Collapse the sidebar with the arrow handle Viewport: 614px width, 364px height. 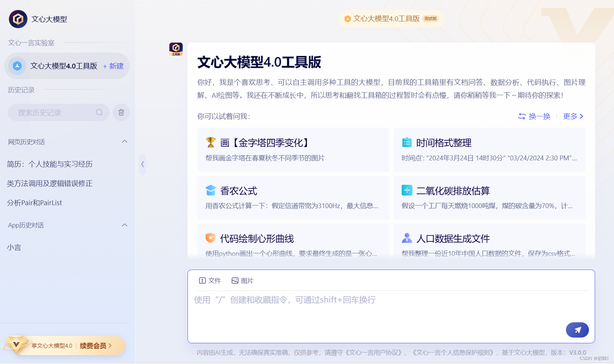tap(143, 164)
